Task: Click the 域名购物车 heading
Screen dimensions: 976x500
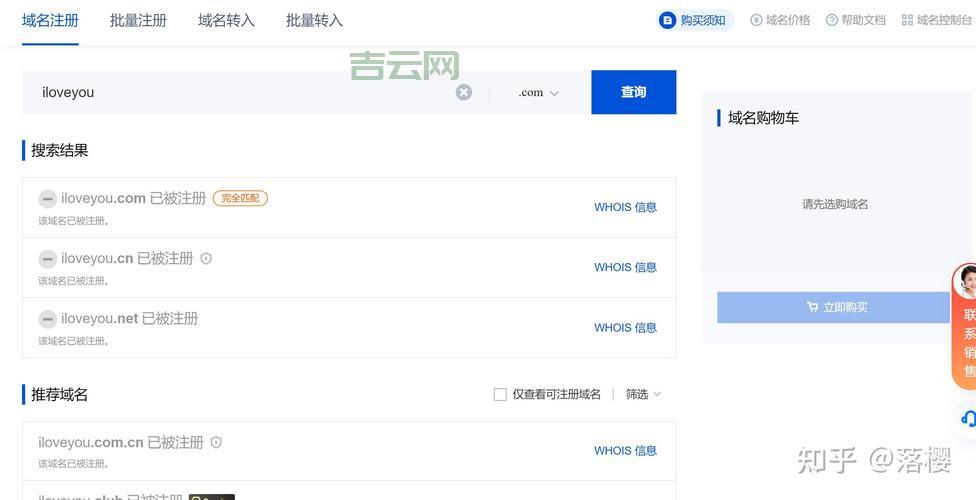Action: [x=763, y=118]
